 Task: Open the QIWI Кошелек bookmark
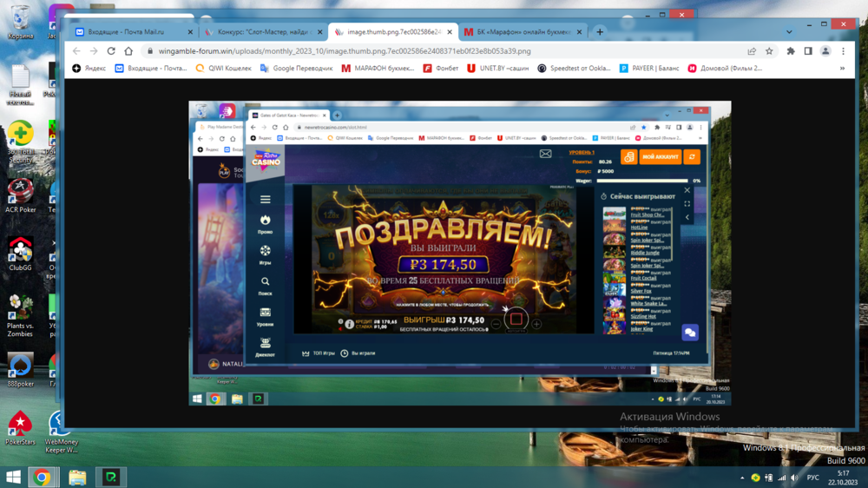click(x=224, y=68)
